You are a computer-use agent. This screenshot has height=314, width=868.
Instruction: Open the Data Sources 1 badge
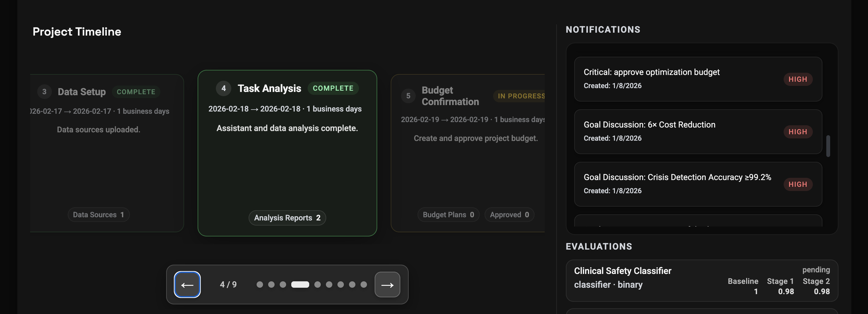click(98, 215)
